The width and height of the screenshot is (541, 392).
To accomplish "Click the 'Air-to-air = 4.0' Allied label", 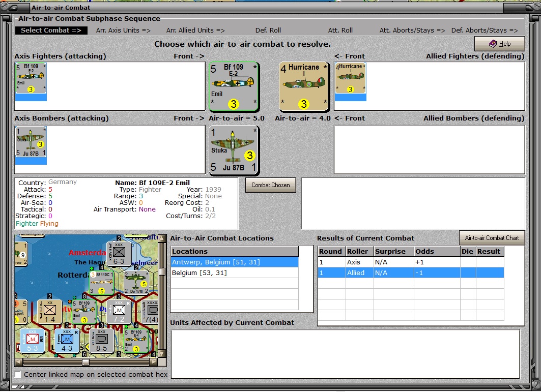I will coord(303,118).
